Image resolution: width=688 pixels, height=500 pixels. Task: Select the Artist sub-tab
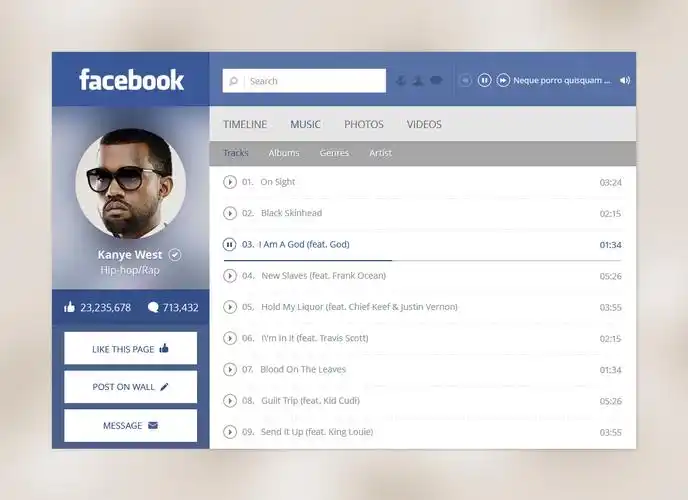pyautogui.click(x=380, y=153)
